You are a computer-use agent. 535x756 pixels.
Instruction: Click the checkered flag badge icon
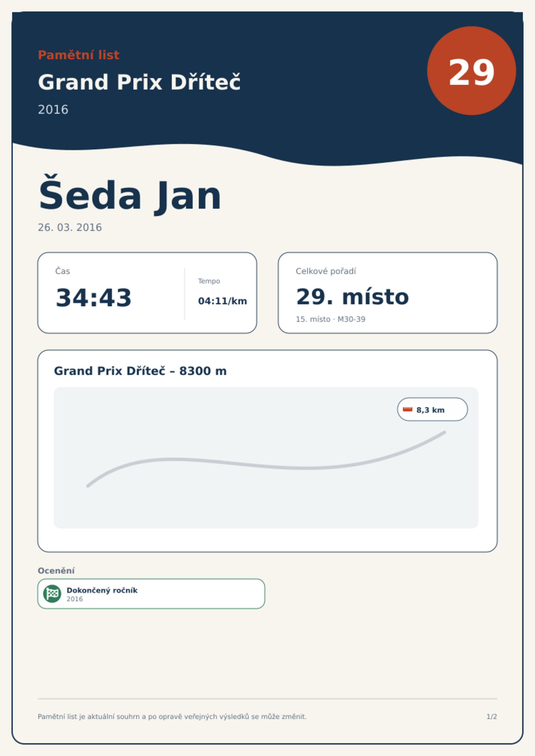pyautogui.click(x=52, y=593)
